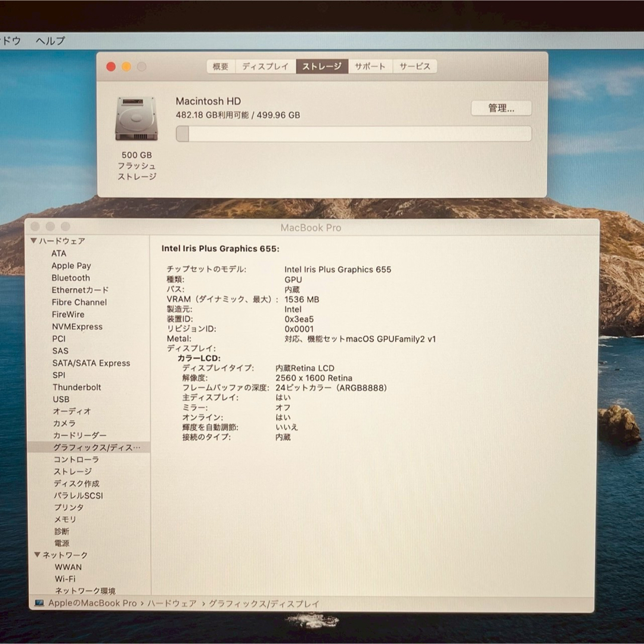Select ATA in the hardware list
The width and height of the screenshot is (644, 644).
tap(58, 253)
